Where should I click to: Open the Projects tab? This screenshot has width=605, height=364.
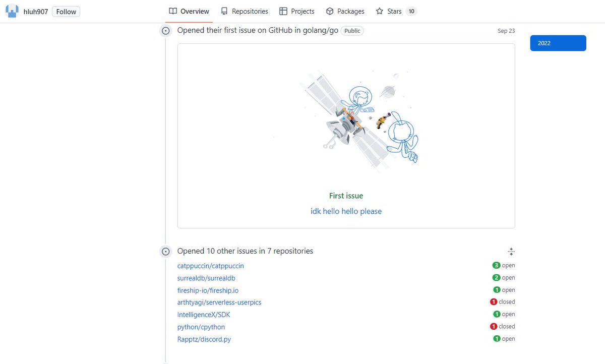pos(297,11)
